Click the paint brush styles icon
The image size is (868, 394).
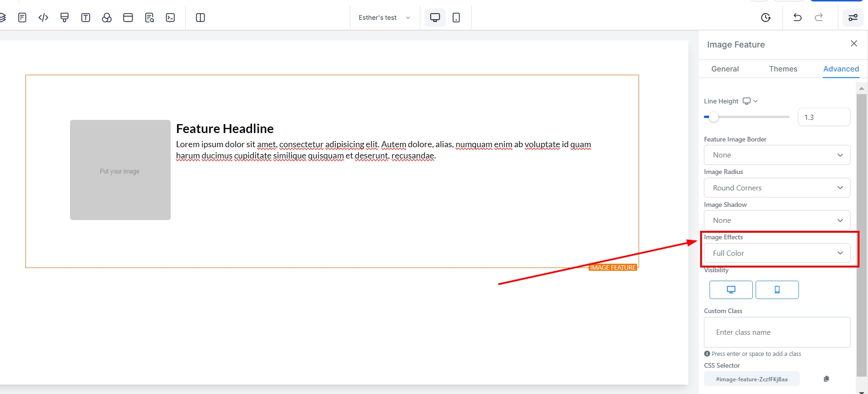[64, 18]
